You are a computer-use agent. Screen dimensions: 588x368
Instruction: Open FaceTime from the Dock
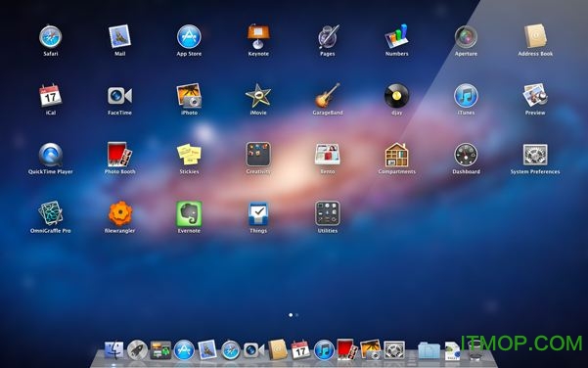coord(253,350)
